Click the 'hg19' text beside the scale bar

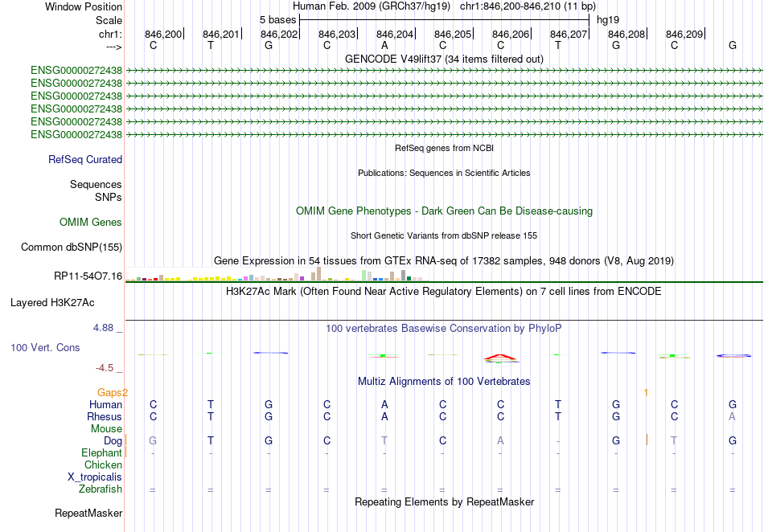click(608, 20)
